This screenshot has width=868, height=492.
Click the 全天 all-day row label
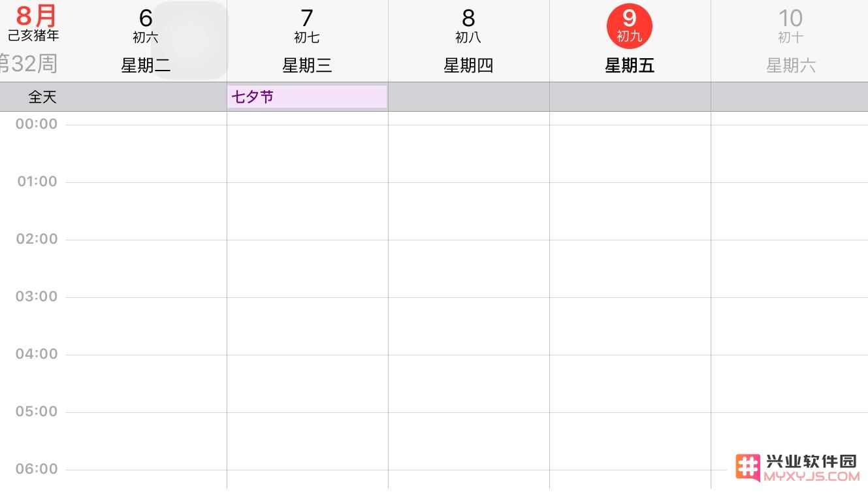pos(42,97)
